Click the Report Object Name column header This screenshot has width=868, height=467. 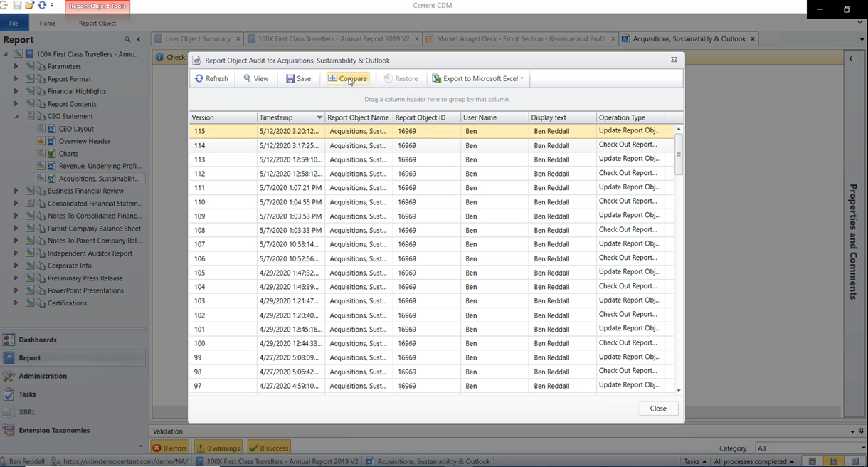pos(359,117)
